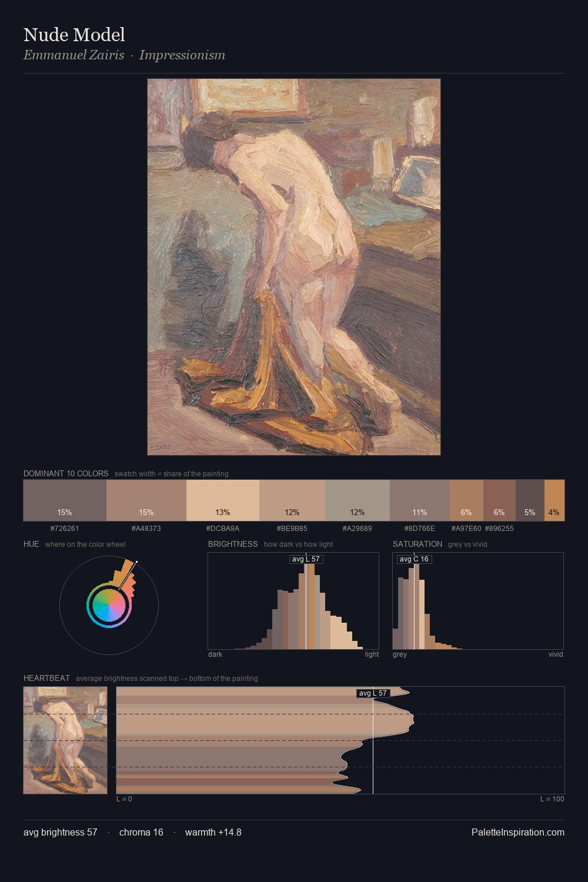
Task: Click the 'HUE' section heading
Action: click(x=31, y=544)
